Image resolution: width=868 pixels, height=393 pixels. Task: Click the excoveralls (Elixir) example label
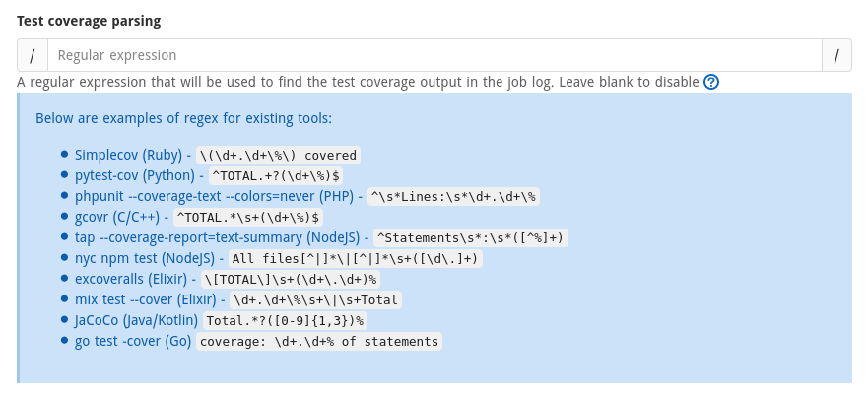pyautogui.click(x=131, y=279)
